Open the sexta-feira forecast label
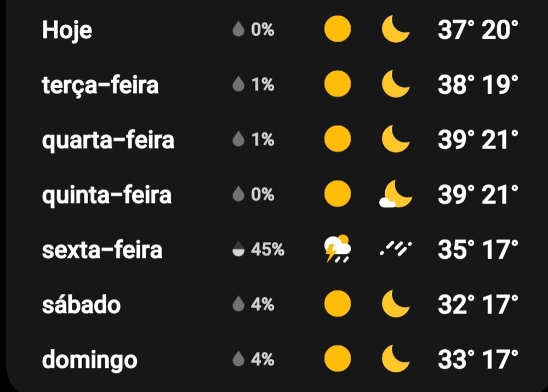This screenshot has width=548, height=392. pyautogui.click(x=102, y=249)
